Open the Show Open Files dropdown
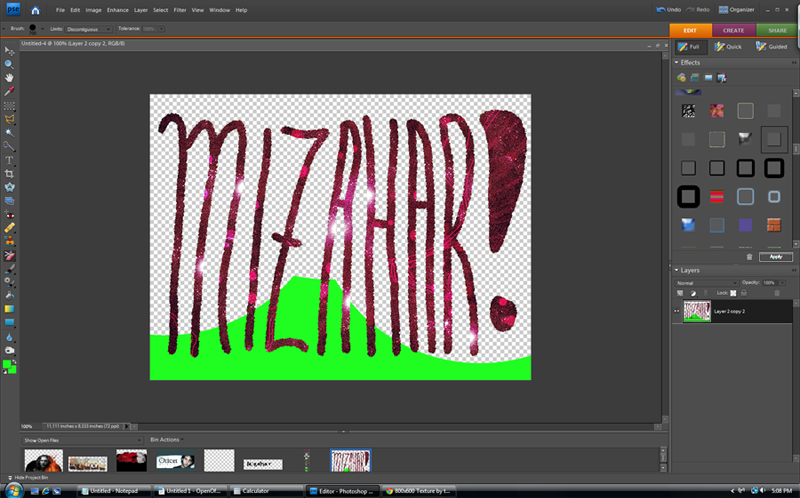Screen dimensions: 800x498 point(82,440)
